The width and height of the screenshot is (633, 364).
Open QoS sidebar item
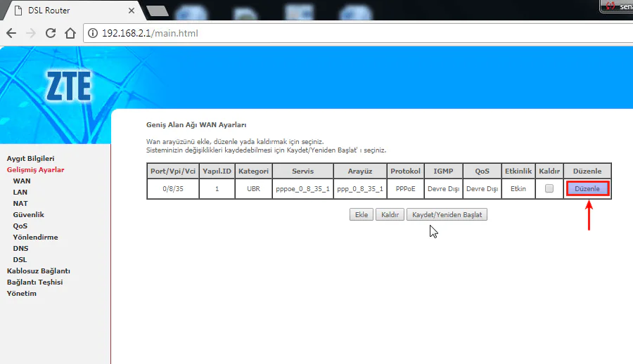pos(20,226)
